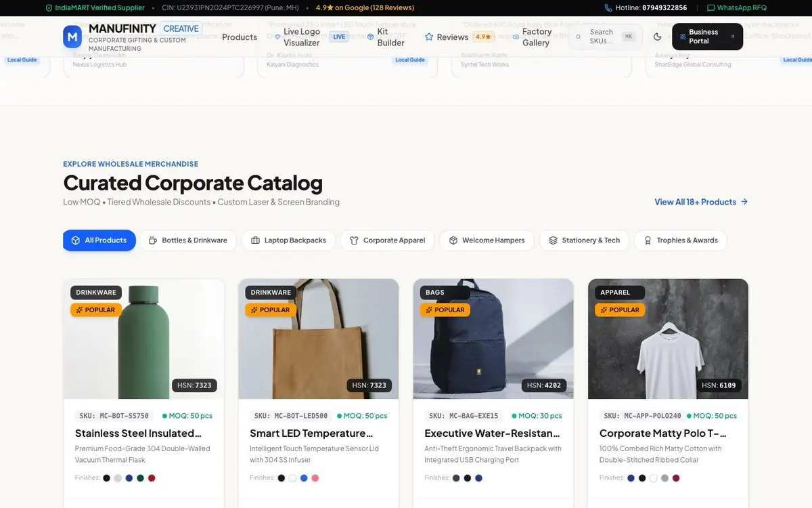Pick red finish on Stainless Steel bottle

tap(152, 478)
